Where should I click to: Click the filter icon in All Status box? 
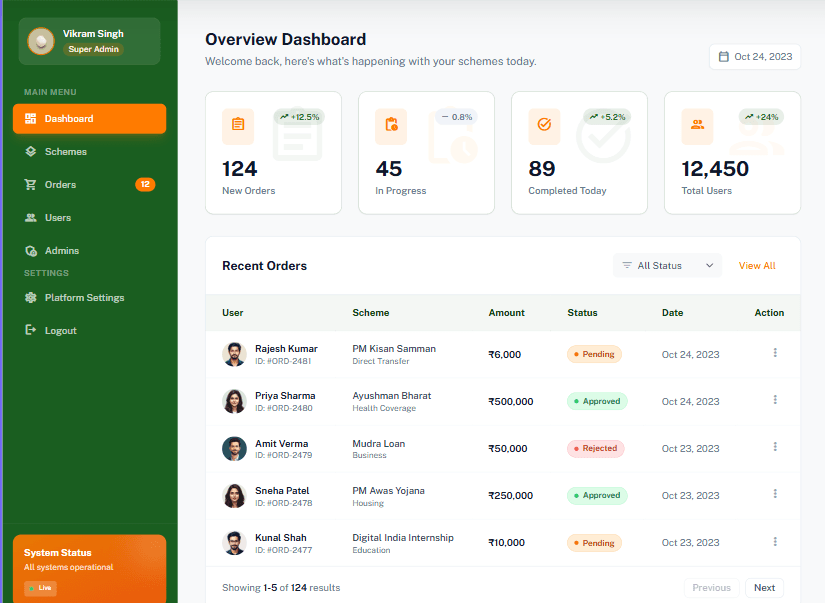[627, 265]
